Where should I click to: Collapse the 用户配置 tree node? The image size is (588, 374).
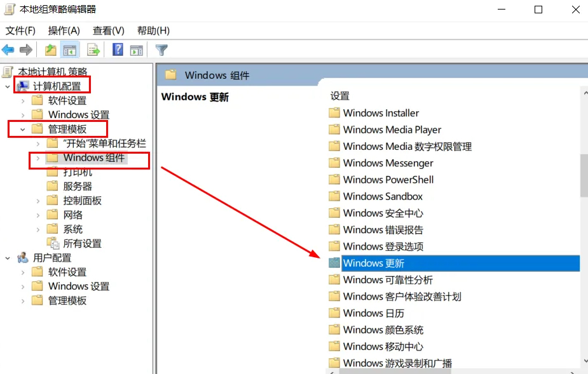(8, 258)
